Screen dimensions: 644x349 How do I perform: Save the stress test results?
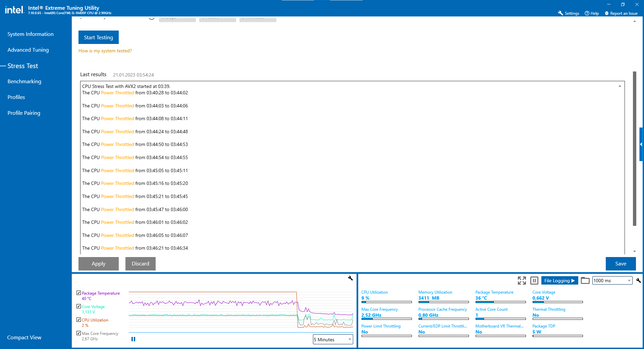pos(621,263)
